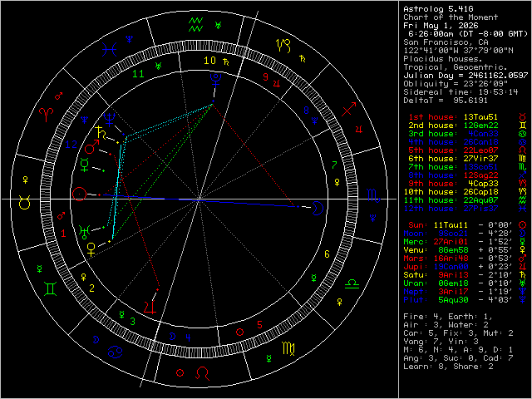Click the 'Placidus houses.' line
532x399 pixels.
443,59
